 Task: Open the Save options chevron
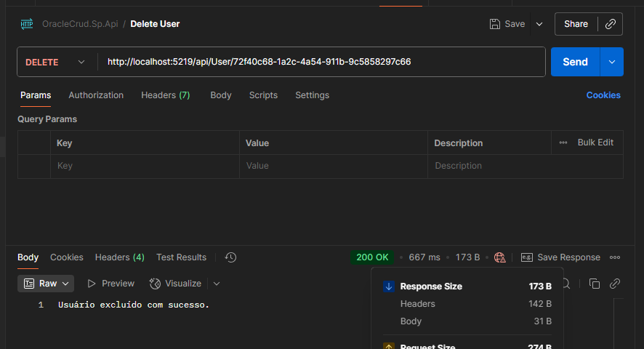coord(539,24)
